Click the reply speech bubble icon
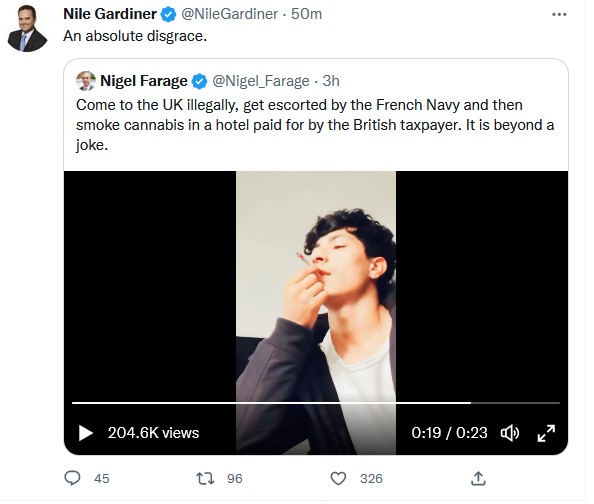Viewport: 594px width, 504px height. tap(72, 478)
